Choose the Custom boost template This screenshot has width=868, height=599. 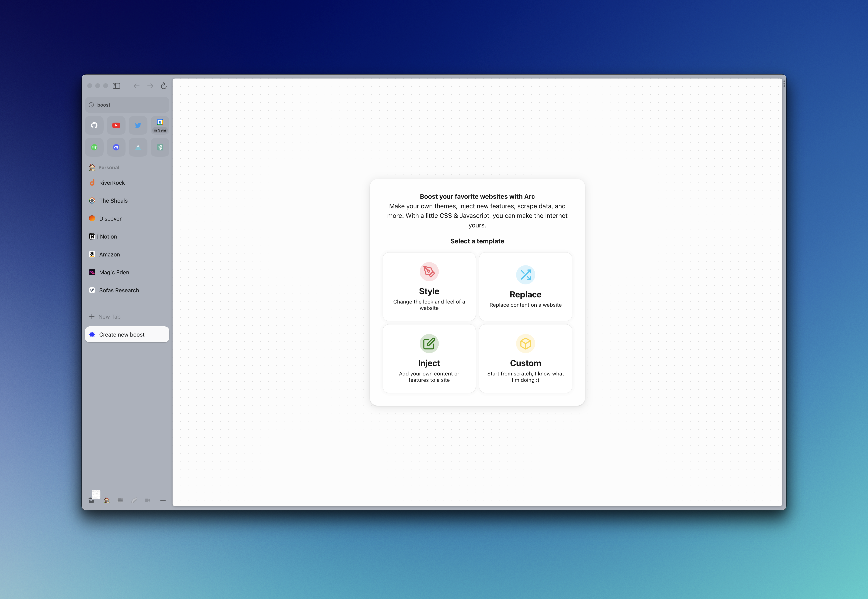point(525,359)
